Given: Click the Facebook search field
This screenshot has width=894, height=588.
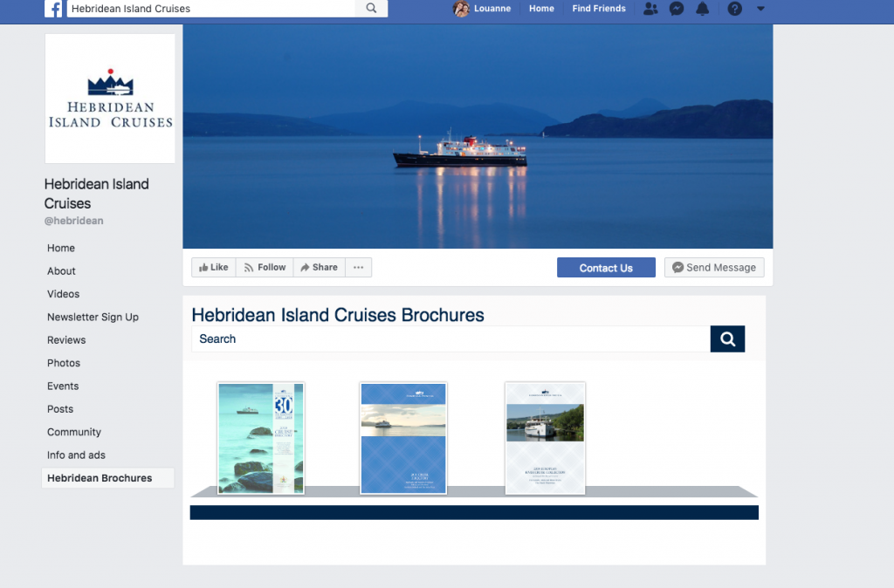Looking at the screenshot, I should (x=211, y=9).
